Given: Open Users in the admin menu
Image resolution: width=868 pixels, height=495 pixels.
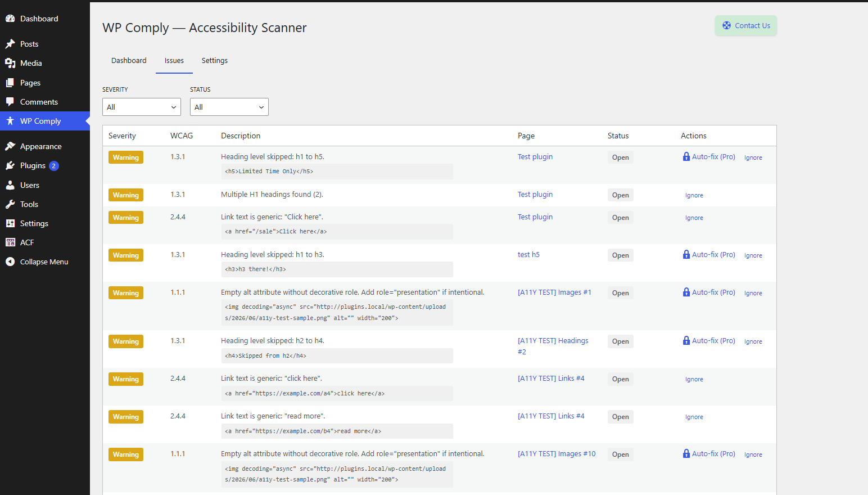Looking at the screenshot, I should point(45,185).
